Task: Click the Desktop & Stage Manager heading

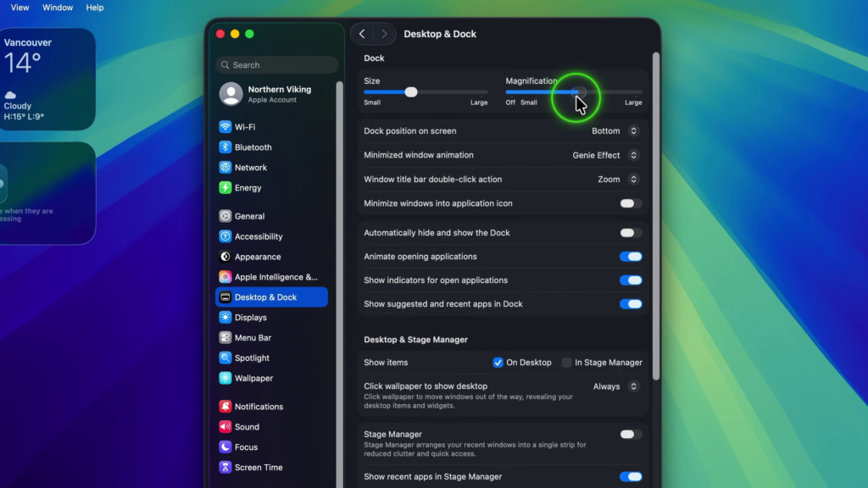Action: 415,340
